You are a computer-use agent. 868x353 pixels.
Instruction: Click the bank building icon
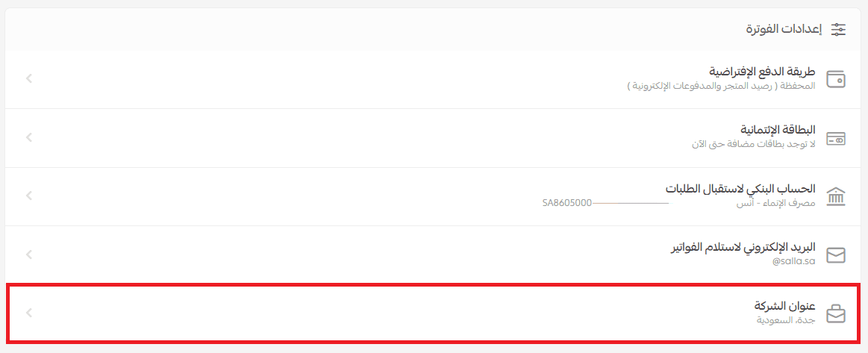click(x=836, y=196)
